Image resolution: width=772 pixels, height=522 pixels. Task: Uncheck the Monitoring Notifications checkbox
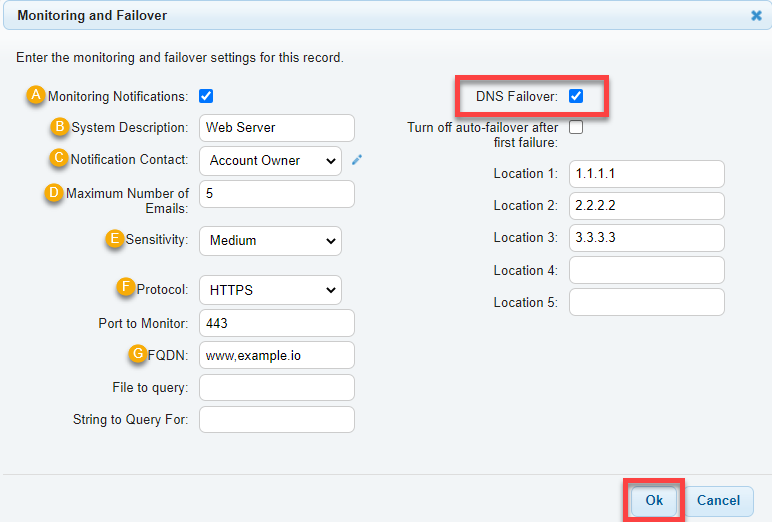(x=206, y=96)
